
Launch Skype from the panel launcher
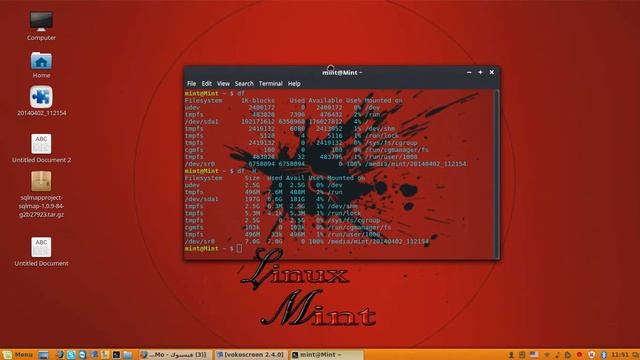pyautogui.click(x=71, y=355)
